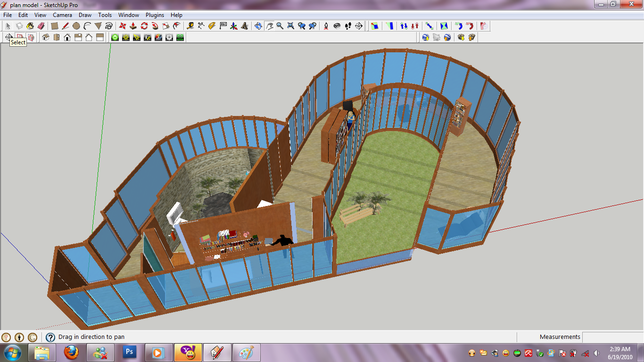Toggle Display Section Planes
This screenshot has height=362, width=644.
(20, 37)
